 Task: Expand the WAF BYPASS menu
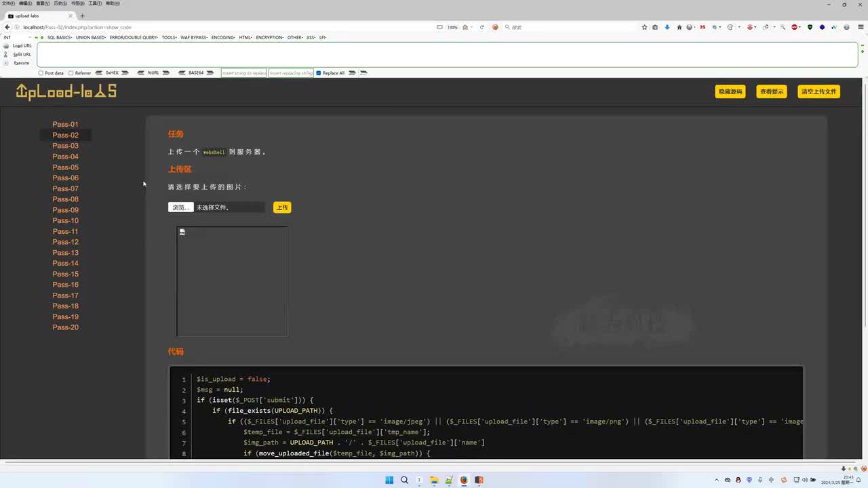195,37
